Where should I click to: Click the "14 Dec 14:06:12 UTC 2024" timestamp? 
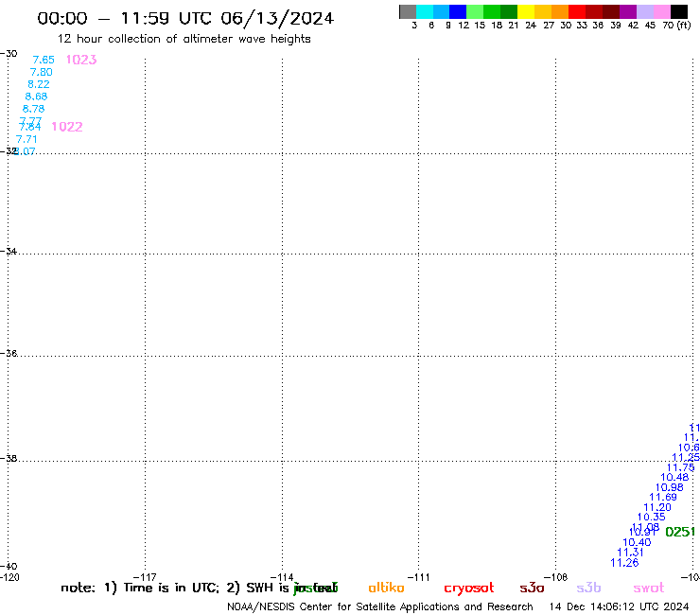[620, 607]
